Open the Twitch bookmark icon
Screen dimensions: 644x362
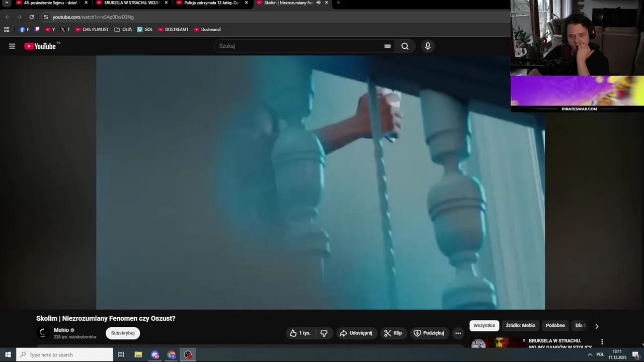37,30
